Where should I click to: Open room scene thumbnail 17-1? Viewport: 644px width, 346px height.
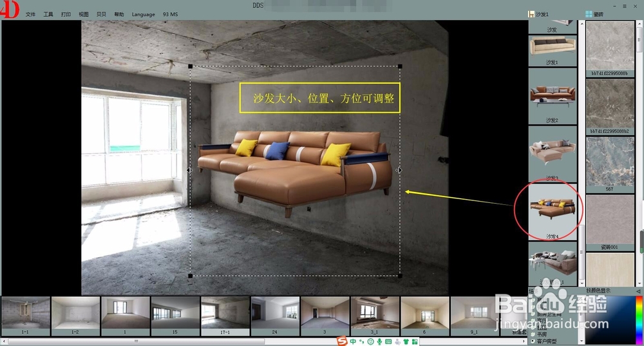(x=225, y=316)
